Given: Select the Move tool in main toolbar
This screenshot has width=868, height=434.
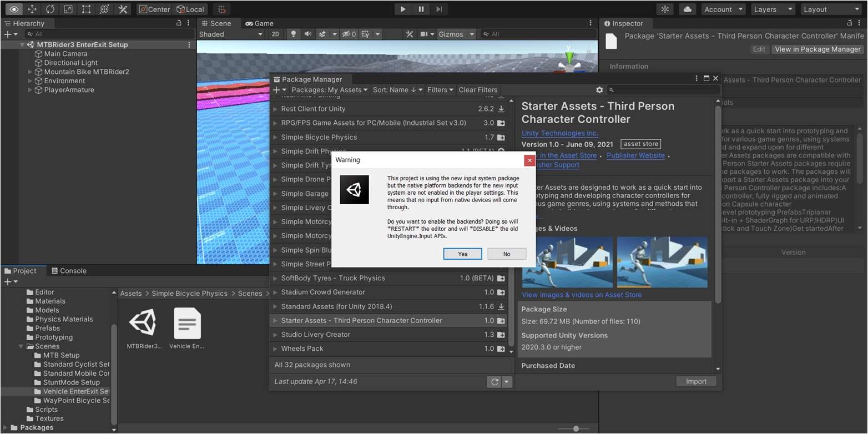Looking at the screenshot, I should click(x=32, y=9).
